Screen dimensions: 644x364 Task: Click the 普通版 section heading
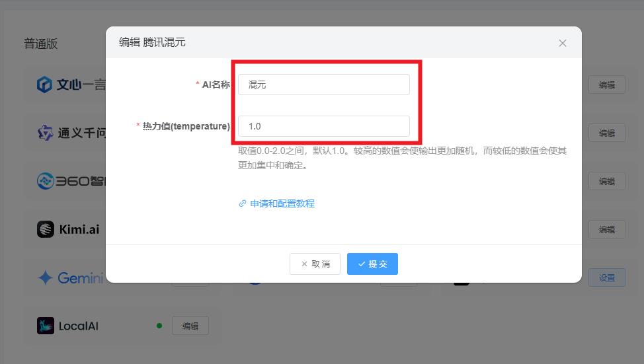point(40,44)
